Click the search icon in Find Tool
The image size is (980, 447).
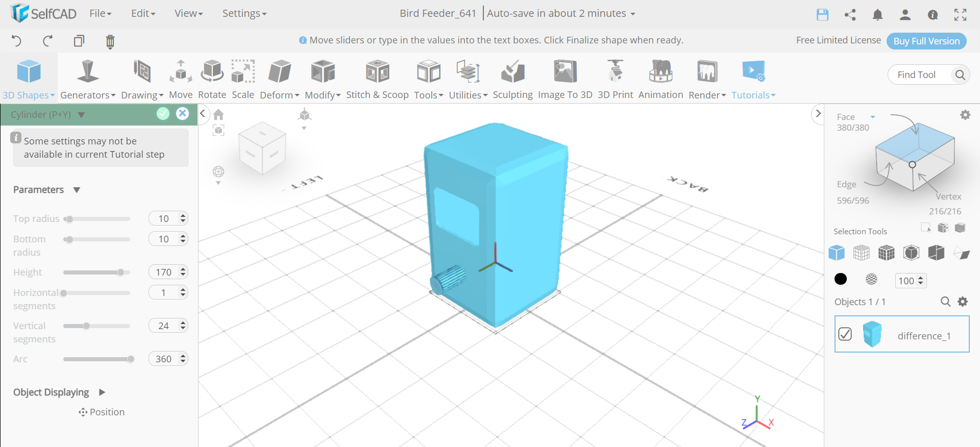960,75
